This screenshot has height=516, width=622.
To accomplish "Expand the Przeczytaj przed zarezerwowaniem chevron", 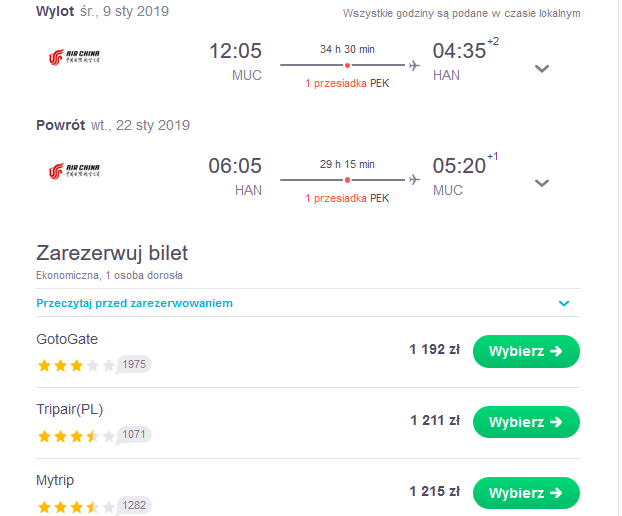I will pyautogui.click(x=564, y=303).
